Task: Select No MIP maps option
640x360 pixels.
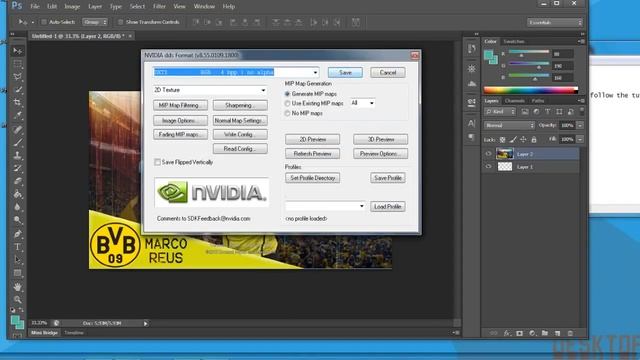Action: coord(287,113)
